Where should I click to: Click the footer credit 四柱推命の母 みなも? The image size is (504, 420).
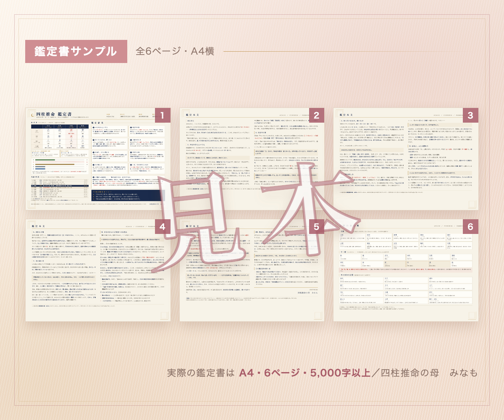pyautogui.click(x=430, y=373)
